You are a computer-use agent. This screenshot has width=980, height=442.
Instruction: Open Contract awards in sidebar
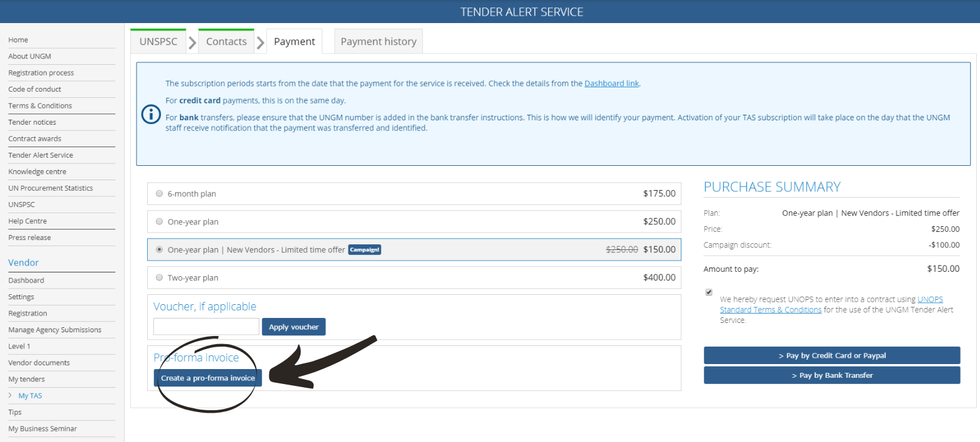click(x=35, y=138)
